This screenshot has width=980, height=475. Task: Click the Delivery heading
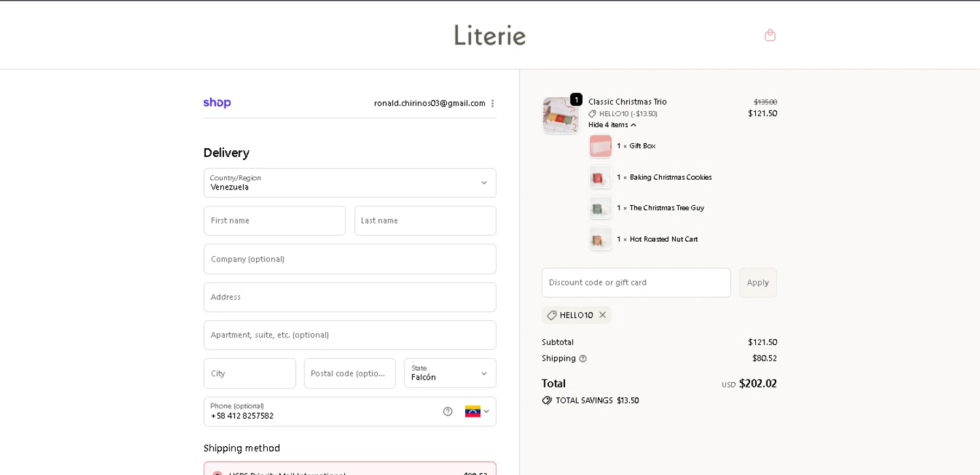tap(226, 153)
